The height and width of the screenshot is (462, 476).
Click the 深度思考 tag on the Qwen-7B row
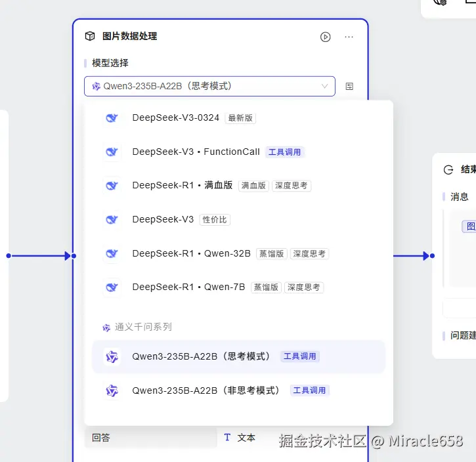click(303, 287)
